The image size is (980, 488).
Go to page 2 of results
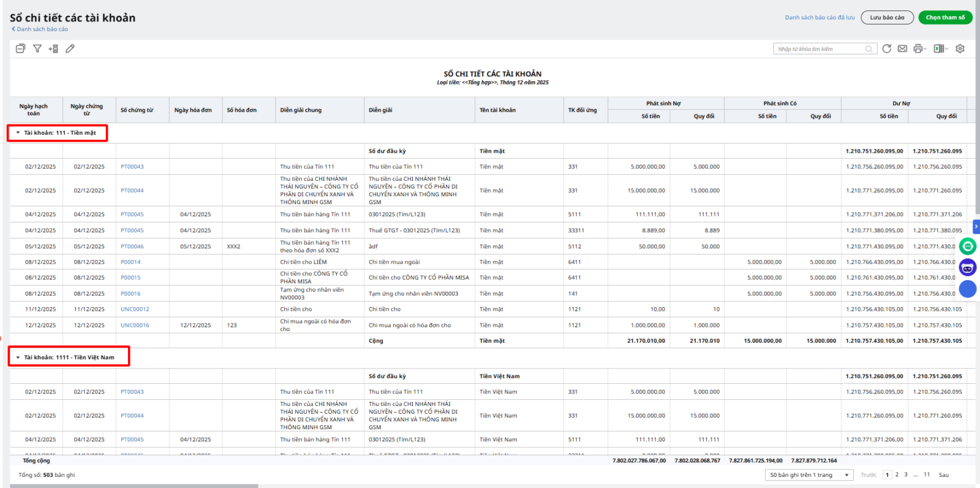click(897, 475)
